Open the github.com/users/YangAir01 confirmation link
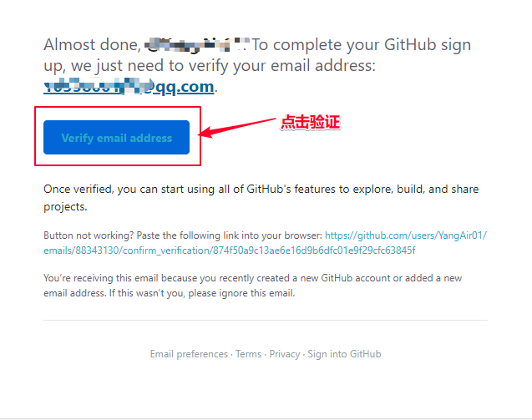This screenshot has width=532, height=420. 406,236
